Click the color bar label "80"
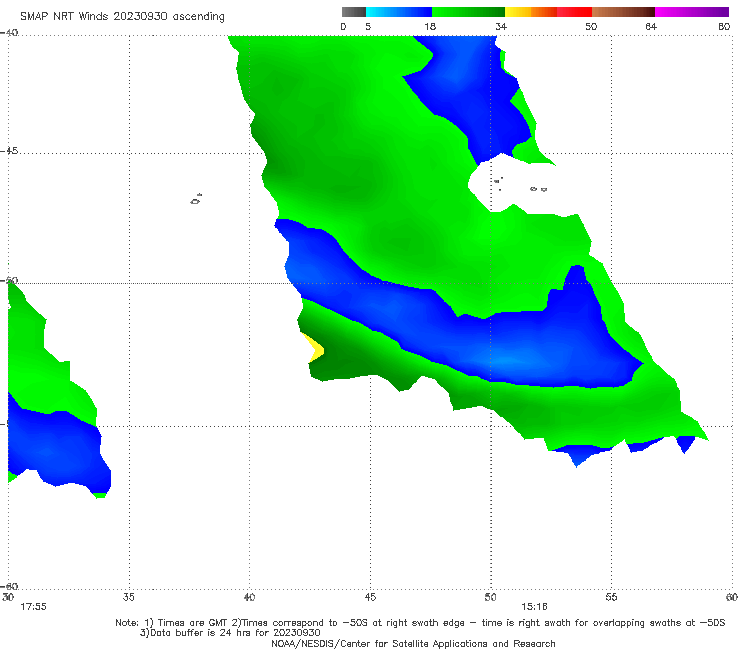Image resolution: width=740 pixels, height=650 pixels. pyautogui.click(x=724, y=26)
